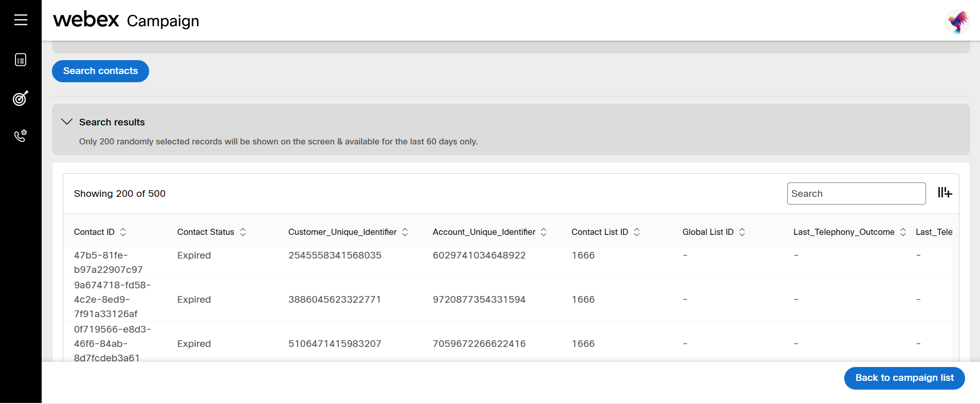Select customer identifier 2545558341568035
Viewport: 980px width, 404px height.
[x=335, y=255]
